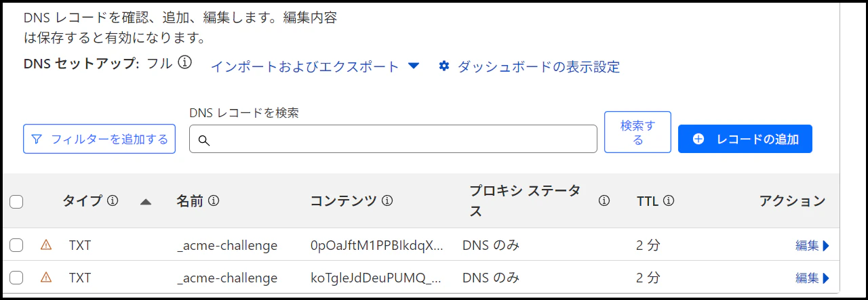This screenshot has width=868, height=300.
Task: Click the info icon next to TTL header
Action: pyautogui.click(x=668, y=200)
